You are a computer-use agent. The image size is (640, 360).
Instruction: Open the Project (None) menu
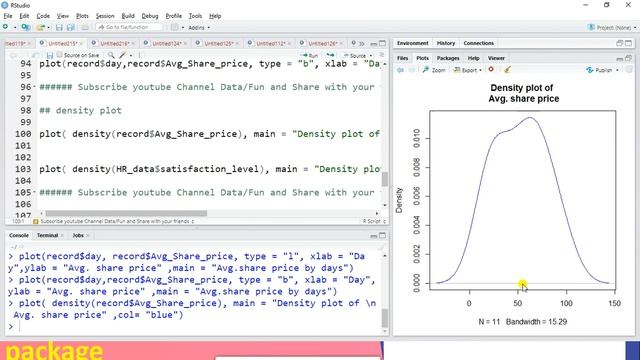612,27
